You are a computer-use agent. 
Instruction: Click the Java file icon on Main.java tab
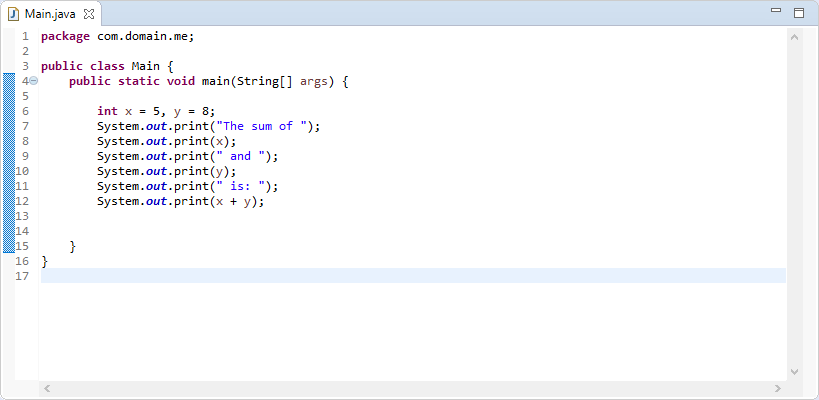point(14,14)
